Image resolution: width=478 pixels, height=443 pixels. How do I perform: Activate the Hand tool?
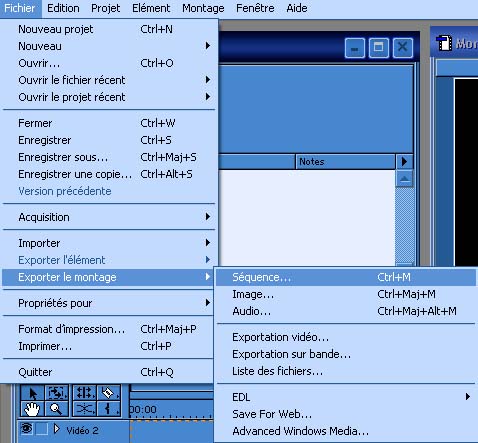(x=32, y=409)
